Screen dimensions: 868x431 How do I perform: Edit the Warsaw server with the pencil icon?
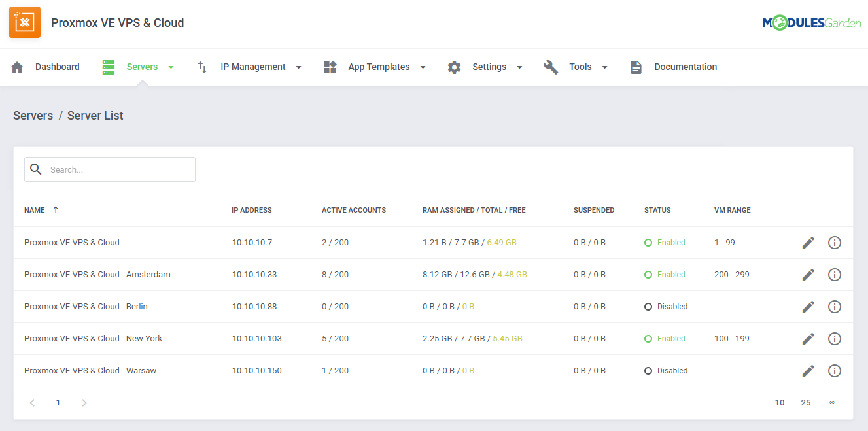pos(808,370)
